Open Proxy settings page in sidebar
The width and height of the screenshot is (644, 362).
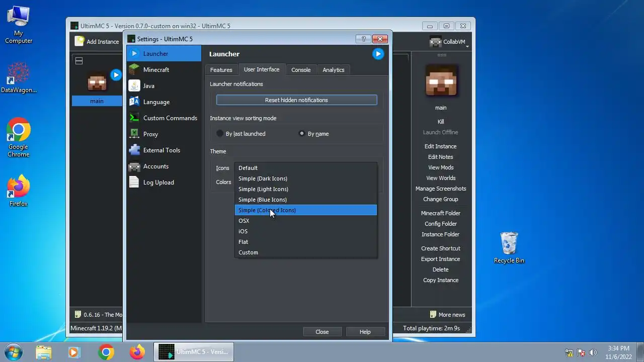(164, 134)
